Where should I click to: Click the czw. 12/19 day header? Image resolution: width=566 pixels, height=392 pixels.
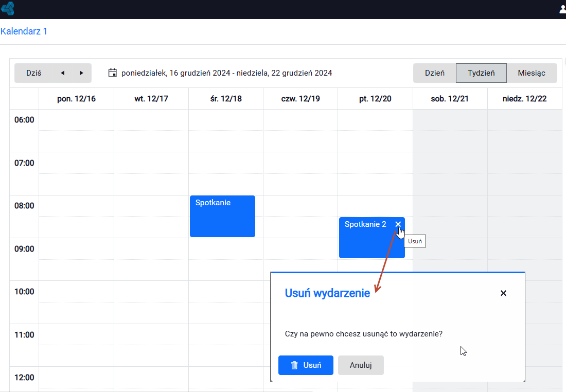point(300,99)
